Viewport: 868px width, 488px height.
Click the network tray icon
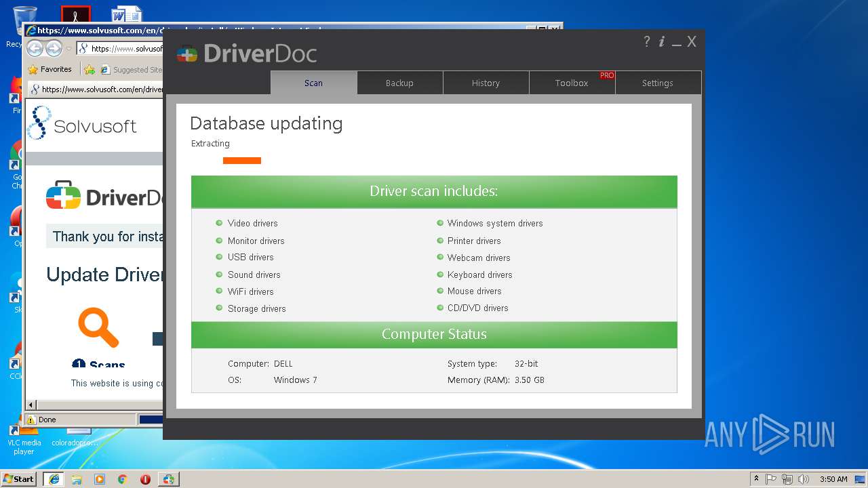[x=787, y=479]
